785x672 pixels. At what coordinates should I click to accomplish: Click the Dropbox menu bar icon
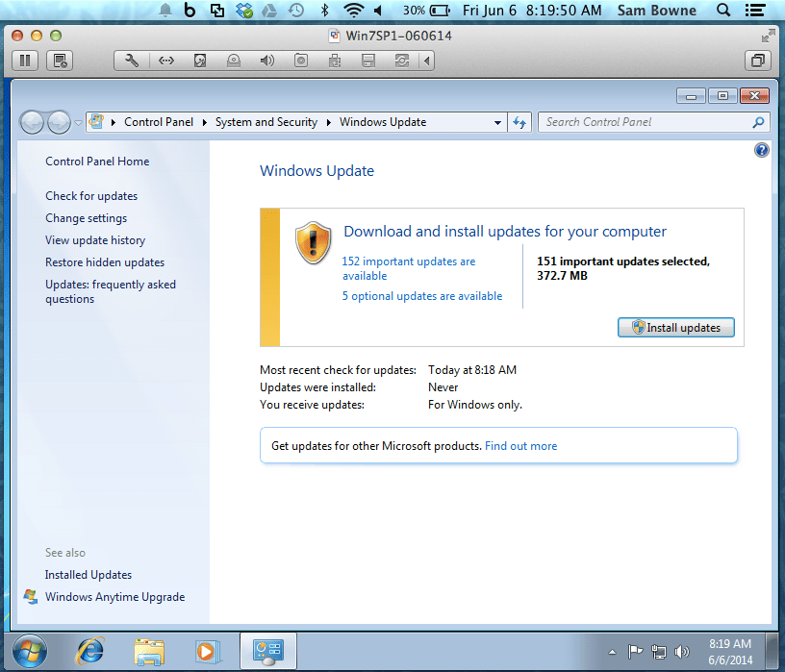click(x=244, y=10)
